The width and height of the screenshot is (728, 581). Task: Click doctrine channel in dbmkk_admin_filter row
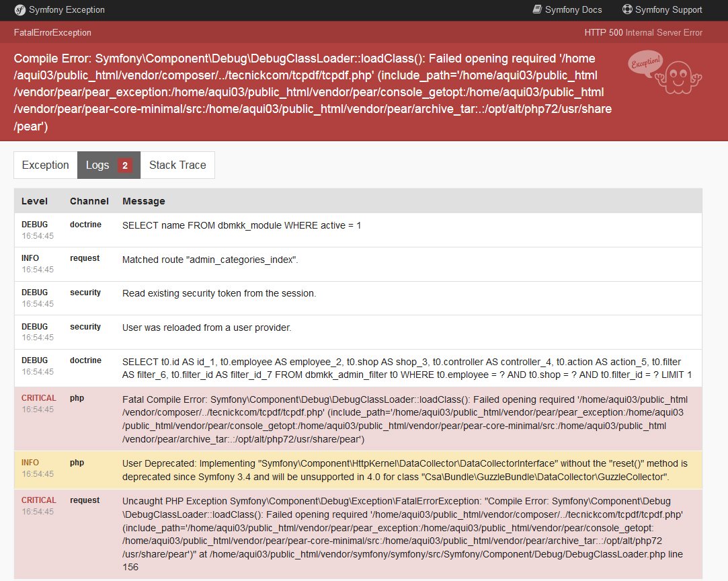pyautogui.click(x=85, y=360)
